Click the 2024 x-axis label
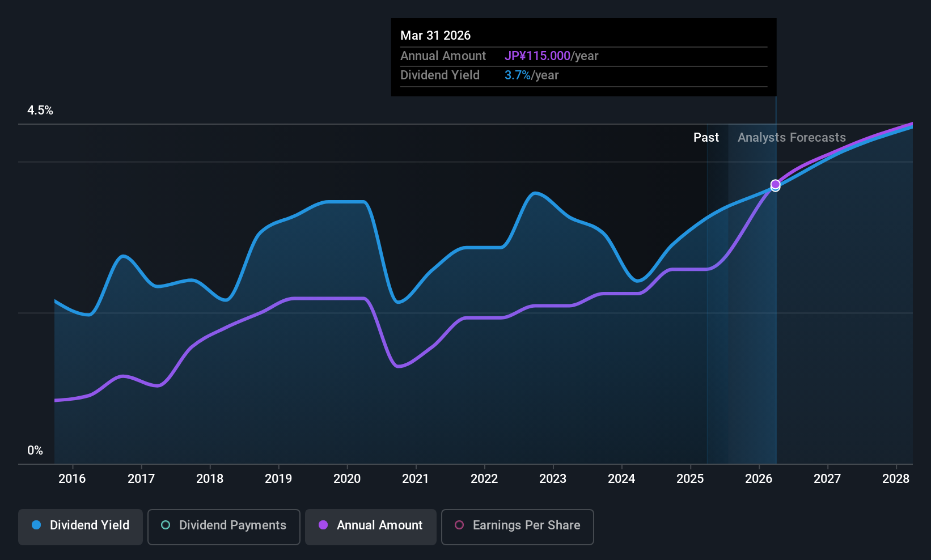This screenshot has height=560, width=931. [621, 479]
